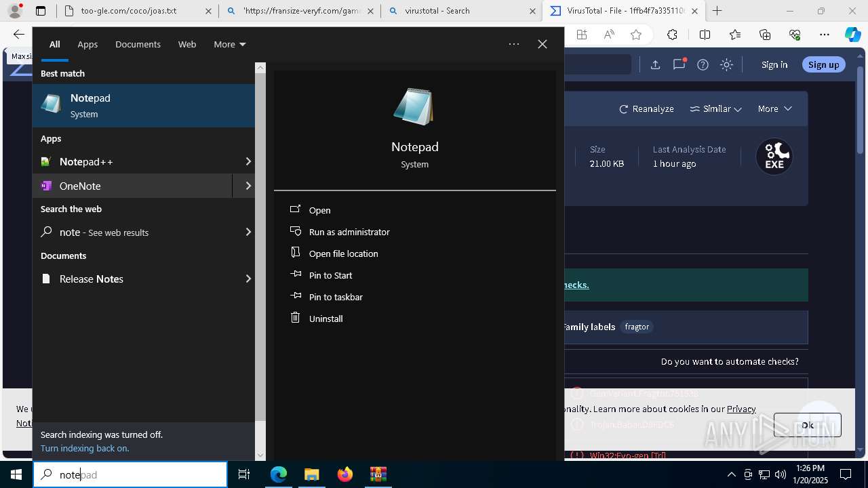Search the web for 'note'
Viewport: 868px width, 488px height.
click(132, 232)
